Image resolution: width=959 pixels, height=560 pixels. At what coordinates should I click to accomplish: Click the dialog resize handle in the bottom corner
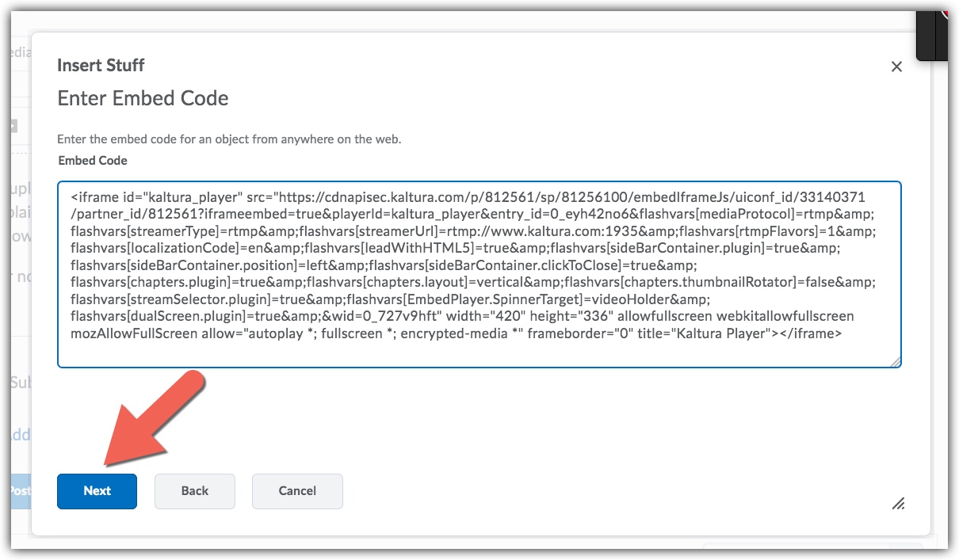point(898,503)
